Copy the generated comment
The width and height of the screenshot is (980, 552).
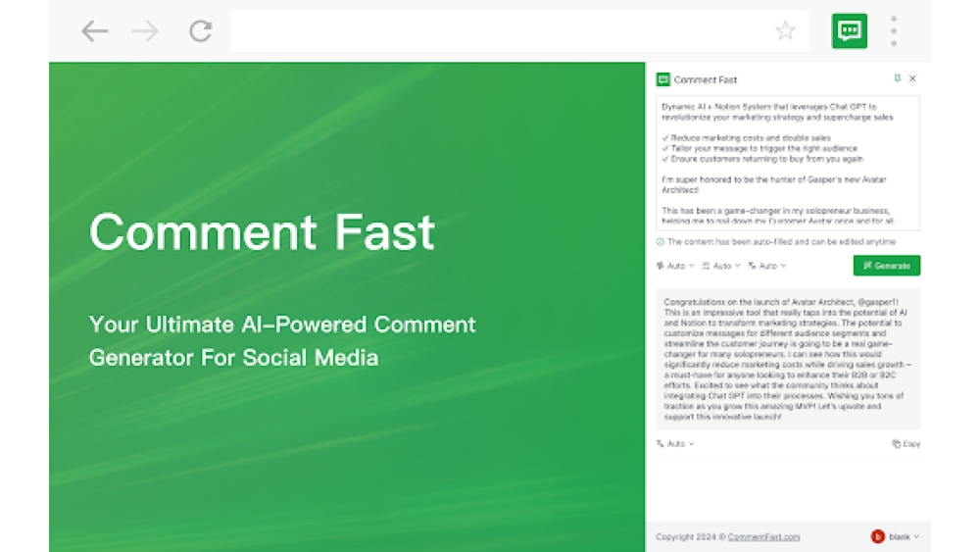point(906,444)
